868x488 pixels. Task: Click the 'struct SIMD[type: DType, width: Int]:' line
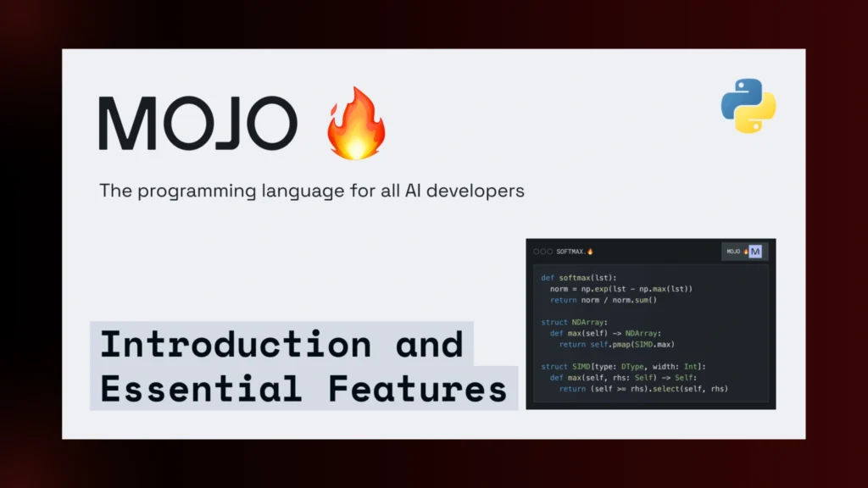(x=623, y=366)
